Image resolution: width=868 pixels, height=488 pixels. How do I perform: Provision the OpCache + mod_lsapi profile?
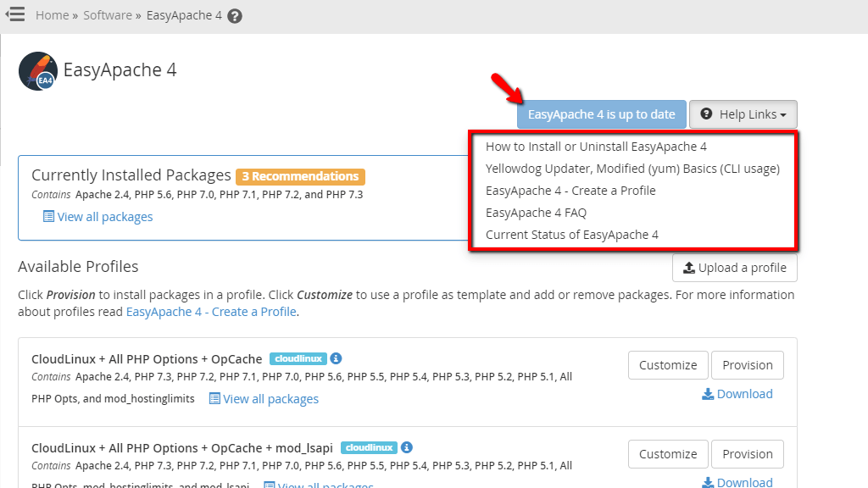(x=748, y=454)
